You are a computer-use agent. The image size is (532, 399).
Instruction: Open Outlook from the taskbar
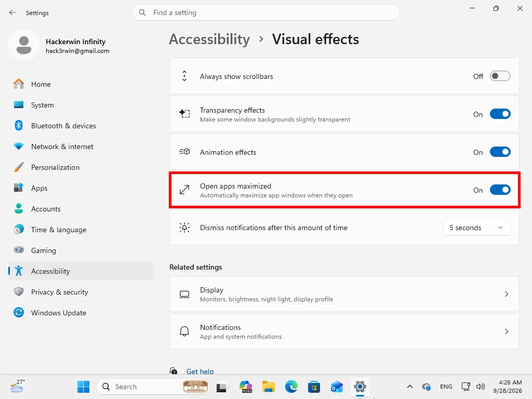[337, 387]
